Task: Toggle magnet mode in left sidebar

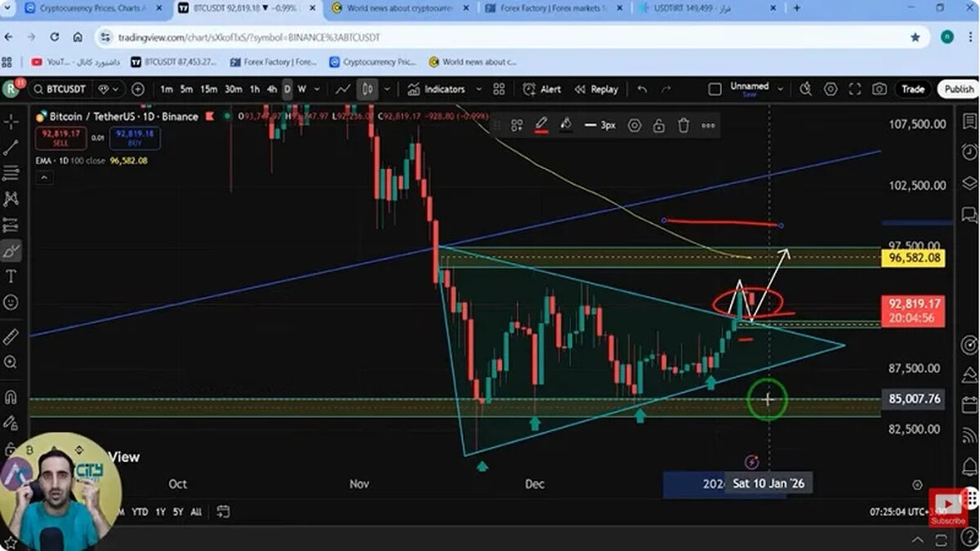Action: coord(11,398)
